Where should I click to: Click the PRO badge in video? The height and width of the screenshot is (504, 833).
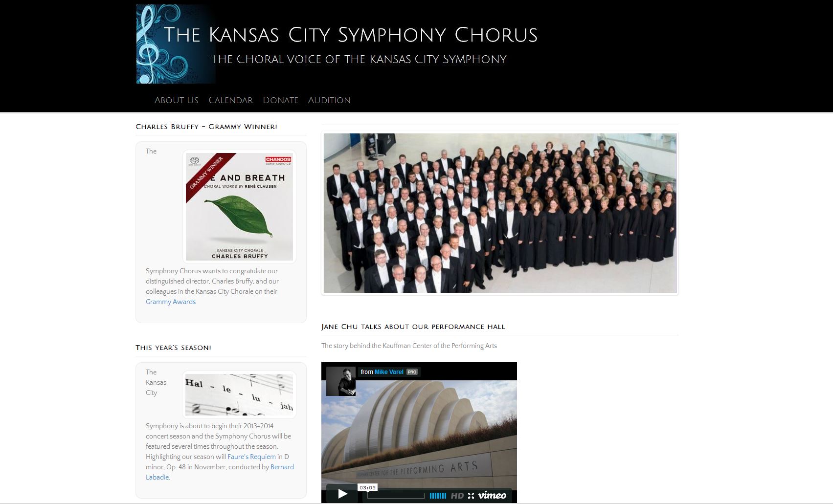(x=412, y=372)
